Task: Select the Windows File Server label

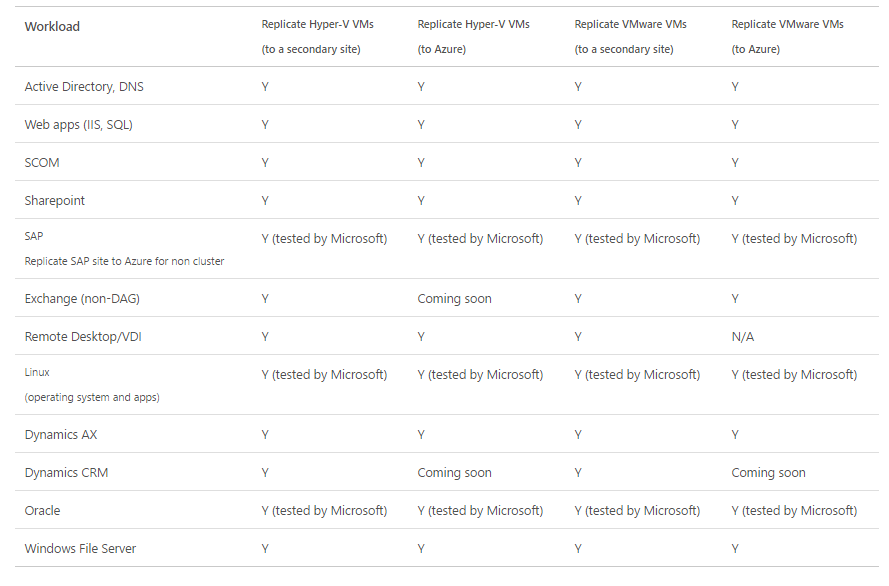Action: [80, 549]
